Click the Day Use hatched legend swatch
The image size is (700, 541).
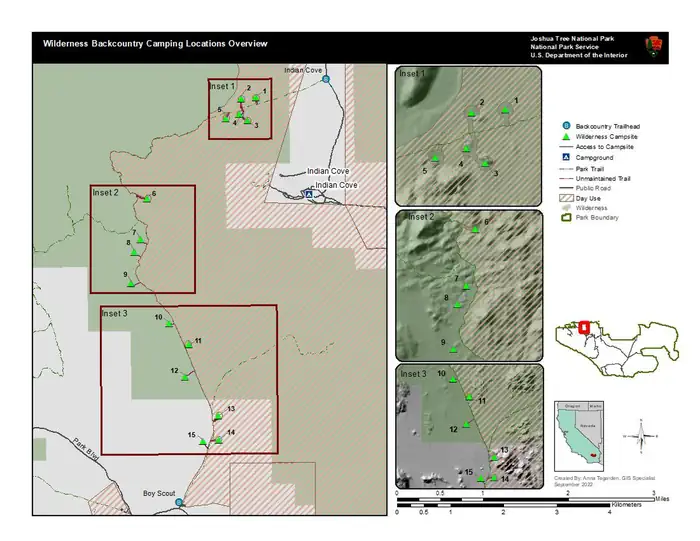point(566,198)
